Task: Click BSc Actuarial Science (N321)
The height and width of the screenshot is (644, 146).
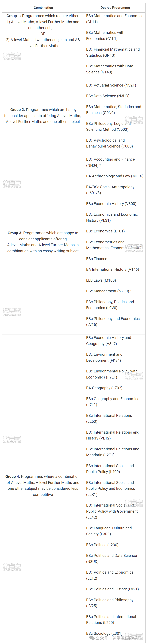Action: [x=111, y=85]
